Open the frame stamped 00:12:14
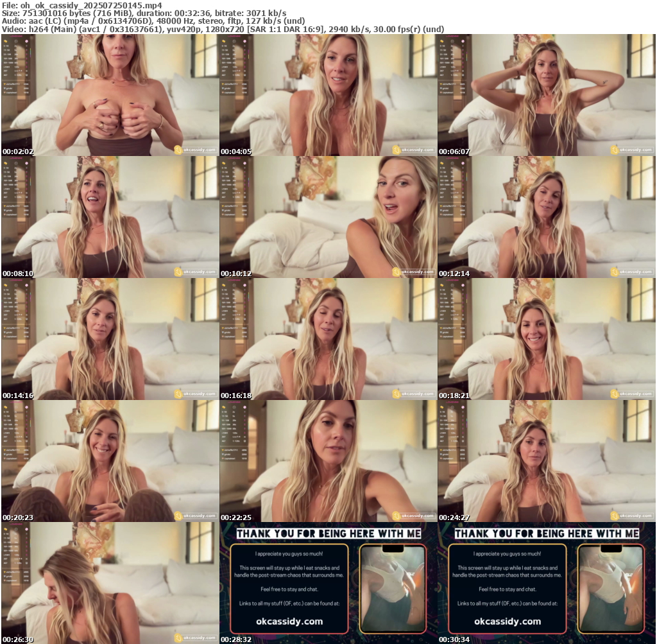 tap(547, 217)
